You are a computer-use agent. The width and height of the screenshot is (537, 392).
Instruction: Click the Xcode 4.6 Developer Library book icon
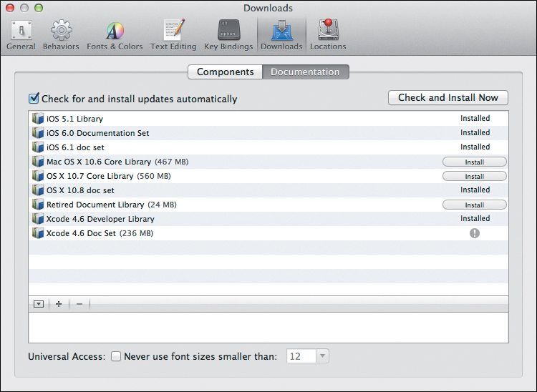(38, 219)
